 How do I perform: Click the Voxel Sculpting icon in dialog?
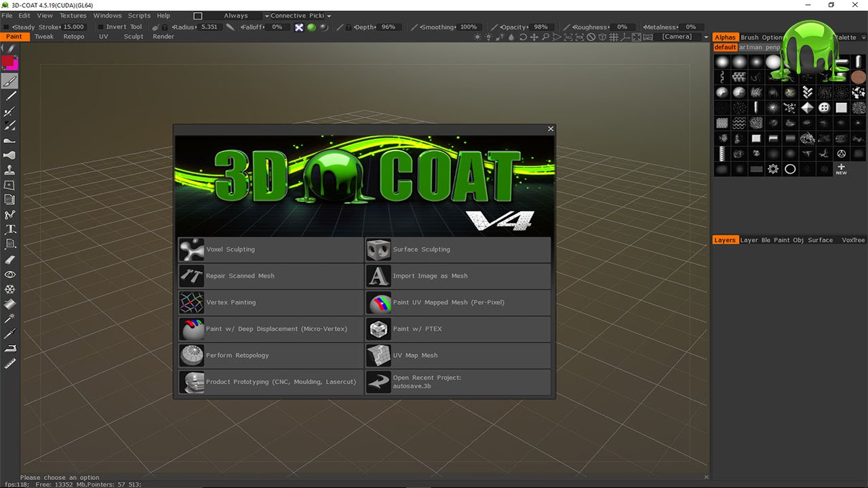click(x=191, y=249)
